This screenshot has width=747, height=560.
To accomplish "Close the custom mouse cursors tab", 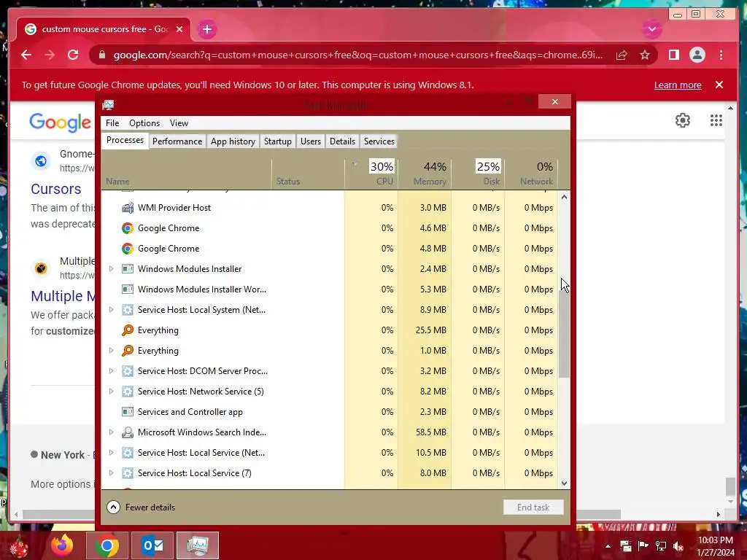I will coord(179,29).
